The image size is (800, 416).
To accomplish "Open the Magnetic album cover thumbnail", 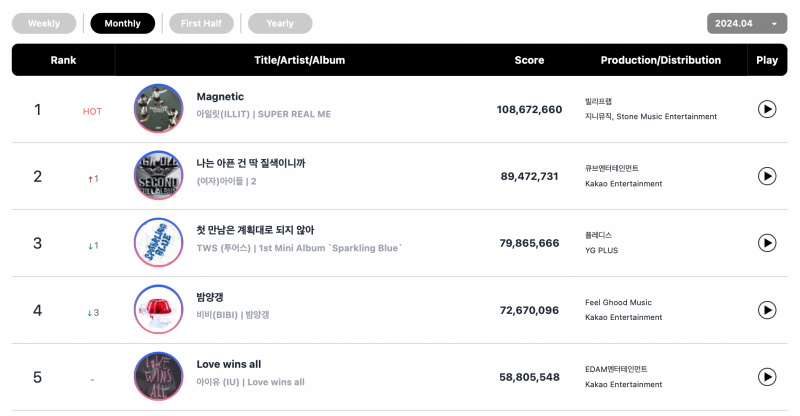I will 158,109.
